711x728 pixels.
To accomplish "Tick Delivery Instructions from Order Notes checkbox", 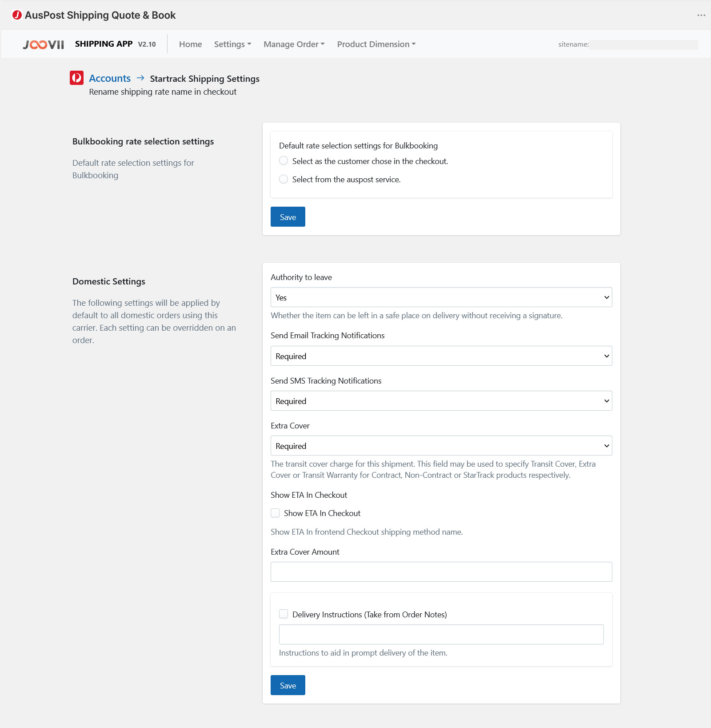I will (x=284, y=614).
